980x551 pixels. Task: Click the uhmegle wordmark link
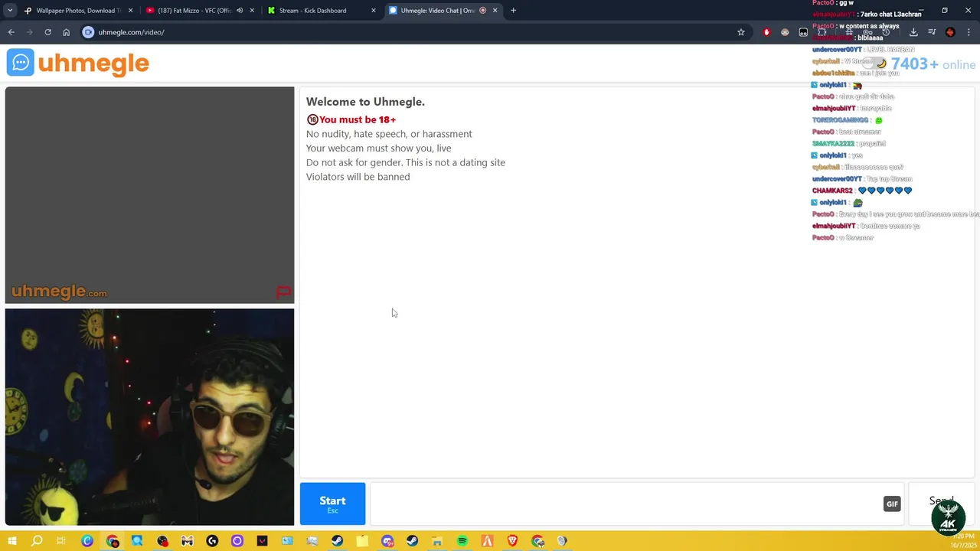pos(93,64)
